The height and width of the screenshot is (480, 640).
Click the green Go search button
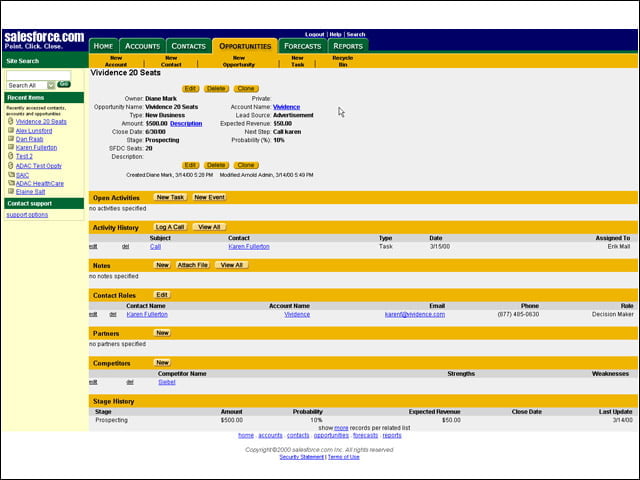tap(64, 84)
